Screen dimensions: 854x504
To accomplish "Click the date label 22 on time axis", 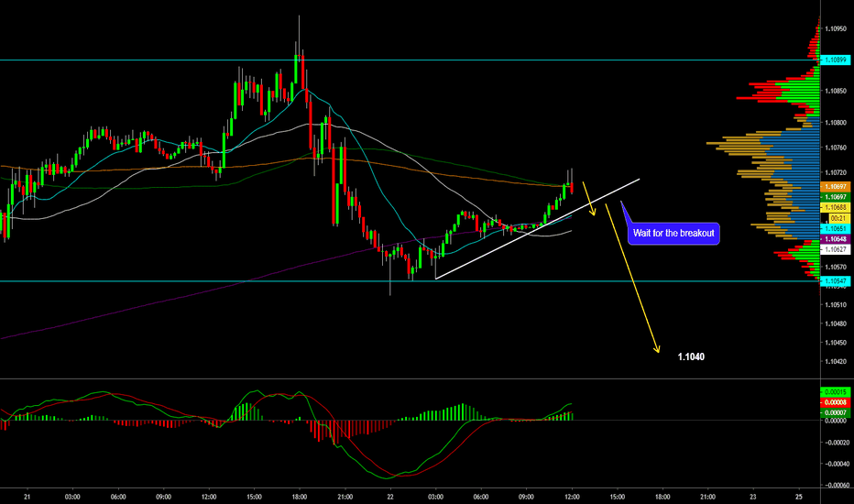I will click(x=389, y=496).
